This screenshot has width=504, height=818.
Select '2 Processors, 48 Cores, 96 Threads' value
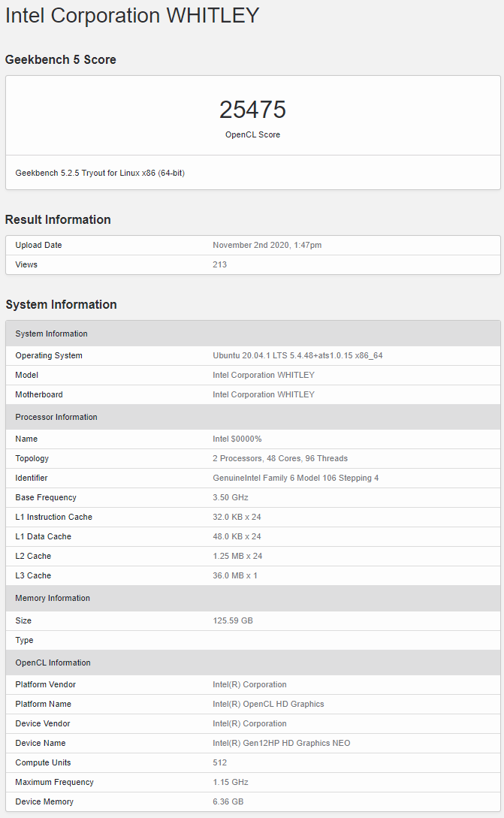tap(280, 458)
